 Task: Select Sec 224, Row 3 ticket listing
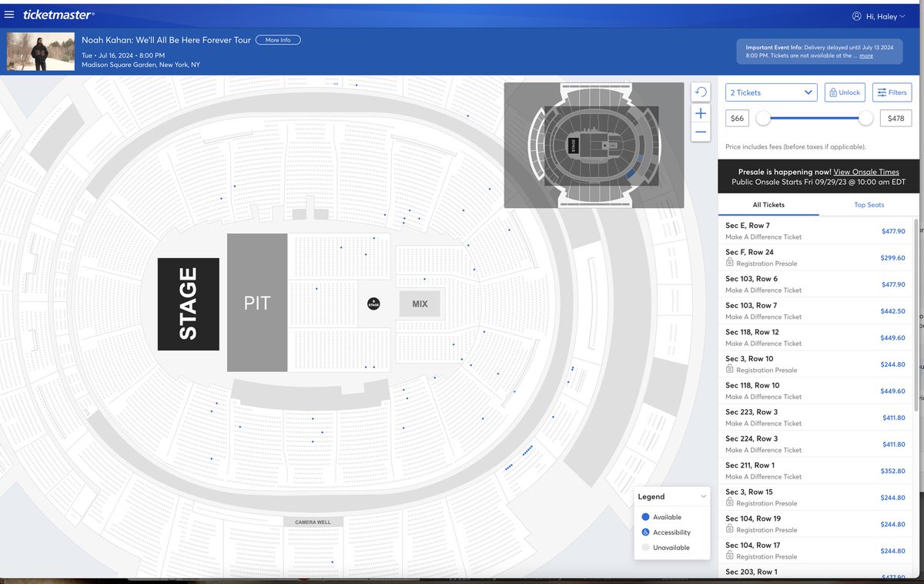tap(815, 444)
